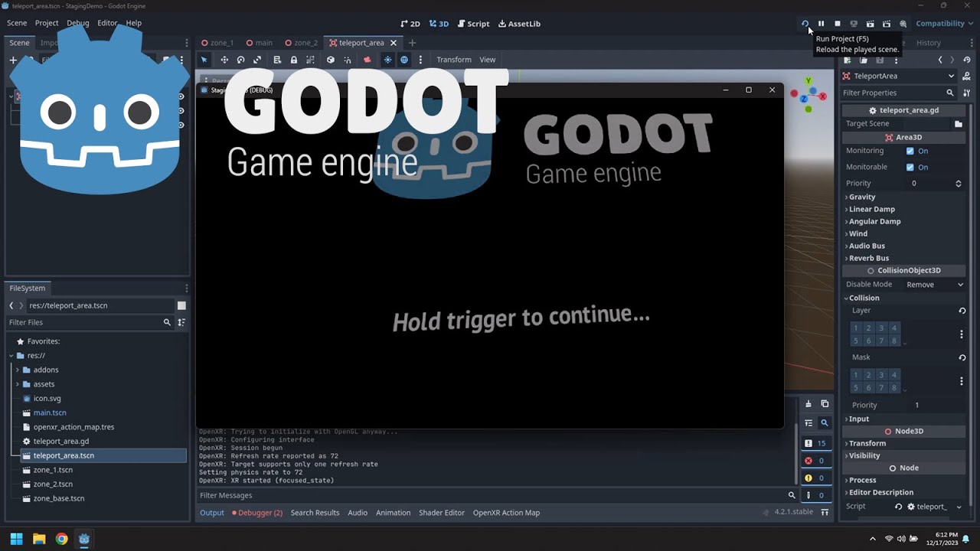Open the OpenXR Action Map panel

506,513
